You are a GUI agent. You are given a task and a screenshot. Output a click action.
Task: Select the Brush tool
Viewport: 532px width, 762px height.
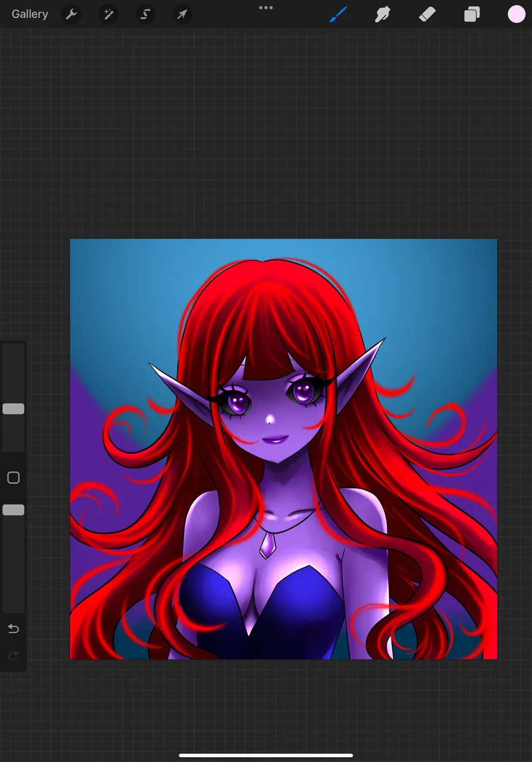point(338,14)
